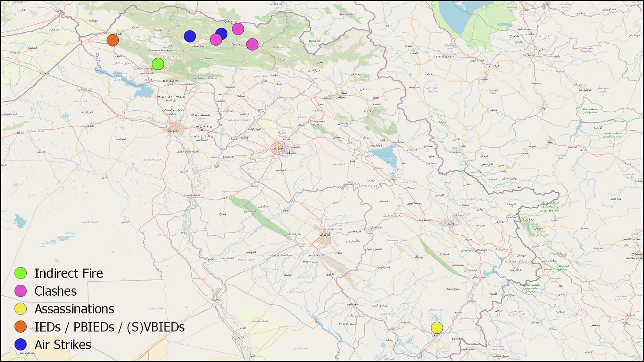Image resolution: width=644 pixels, height=362 pixels.
Task: Click the 'Emirli' place label on the map
Action: tap(343, 324)
